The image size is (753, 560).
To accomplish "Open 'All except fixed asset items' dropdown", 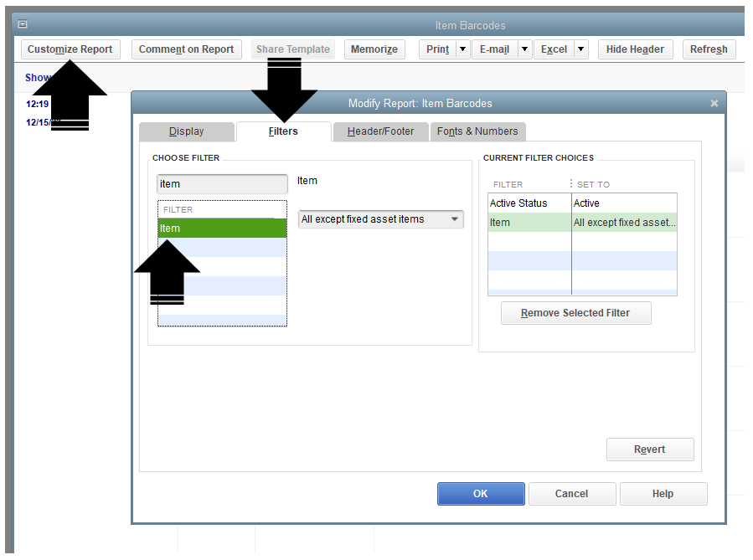I will coord(381,219).
